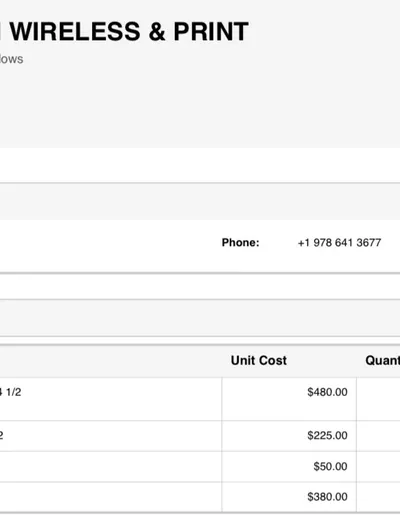Click the empty description cell in the $50.00 row
This screenshot has height=520, width=400.
[111, 467]
